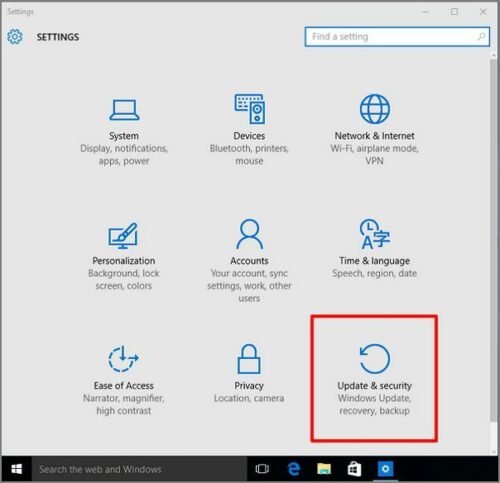
Task: Click 'Bluetooth, printers, mouse' text
Action: click(249, 155)
